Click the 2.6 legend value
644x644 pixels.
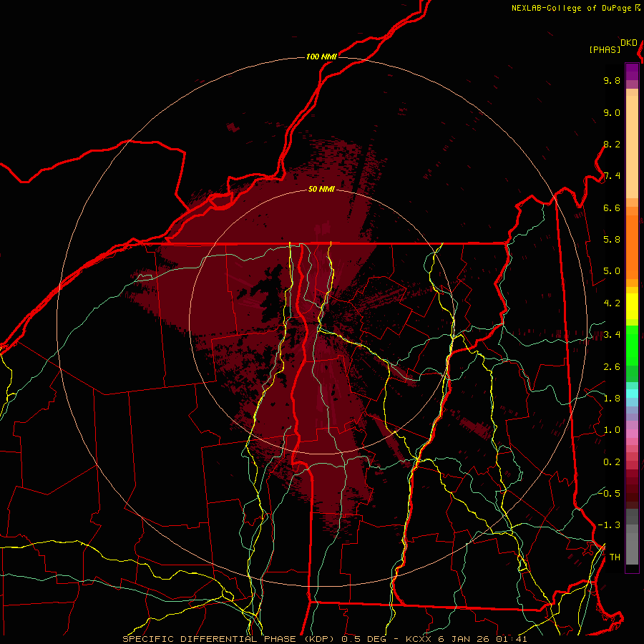point(612,367)
